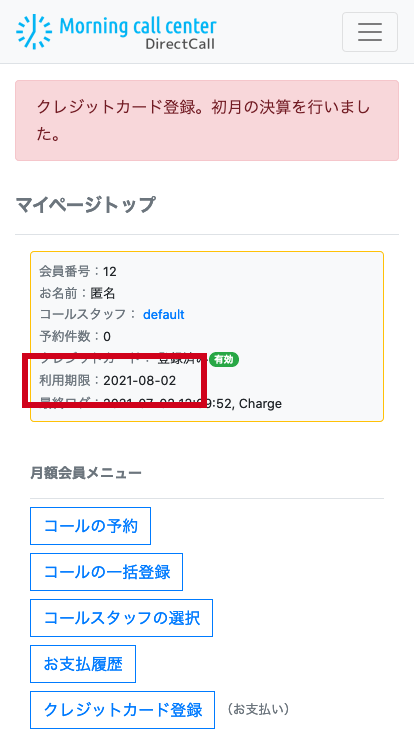Viewport: 414px width, 736px height.
Task: Click the Morning call center logo text
Action: click(x=138, y=25)
